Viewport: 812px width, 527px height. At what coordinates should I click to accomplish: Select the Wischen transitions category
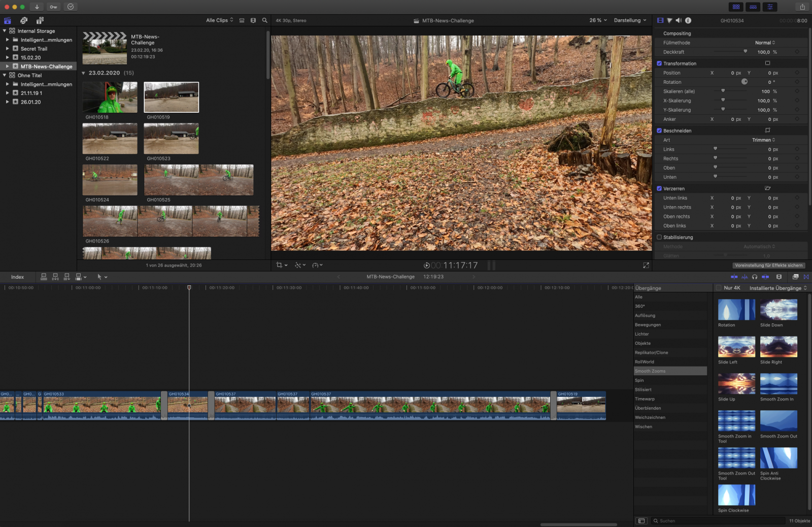670,426
